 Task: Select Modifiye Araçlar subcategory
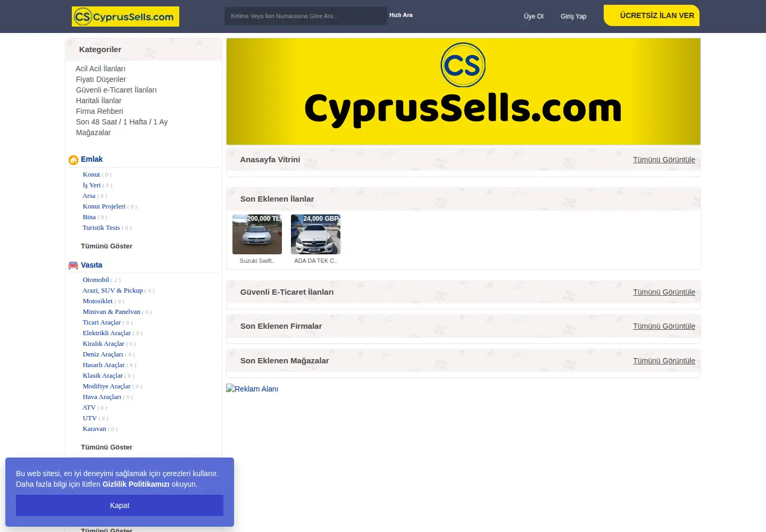[x=106, y=386]
